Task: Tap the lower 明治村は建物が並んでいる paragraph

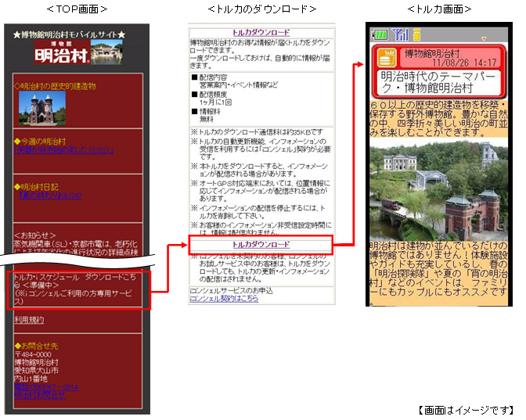Action: click(x=439, y=269)
